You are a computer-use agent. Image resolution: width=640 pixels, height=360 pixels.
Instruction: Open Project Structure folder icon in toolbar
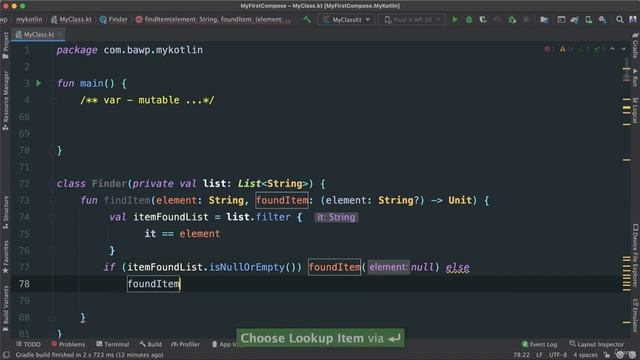coord(544,20)
